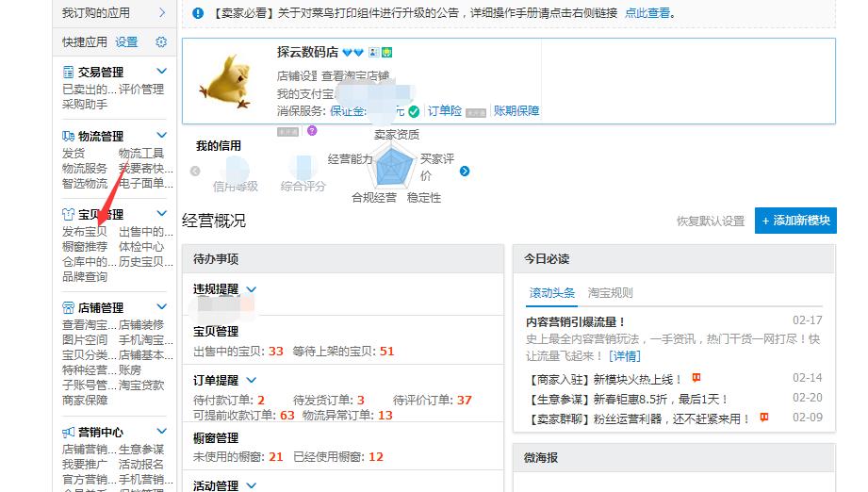Click the 已经使用橱窗 count 12
The height and width of the screenshot is (492, 868).
coord(376,457)
